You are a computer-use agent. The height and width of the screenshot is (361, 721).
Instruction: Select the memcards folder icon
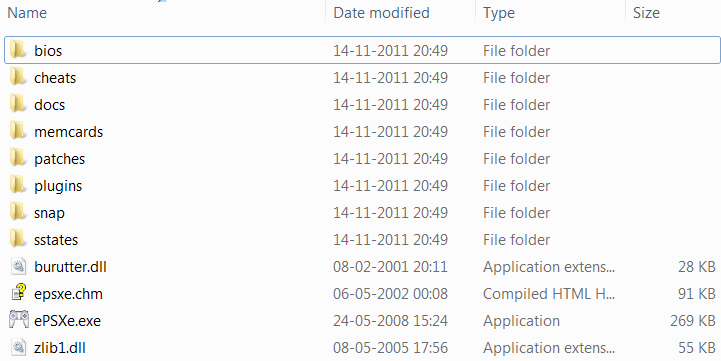coord(18,131)
